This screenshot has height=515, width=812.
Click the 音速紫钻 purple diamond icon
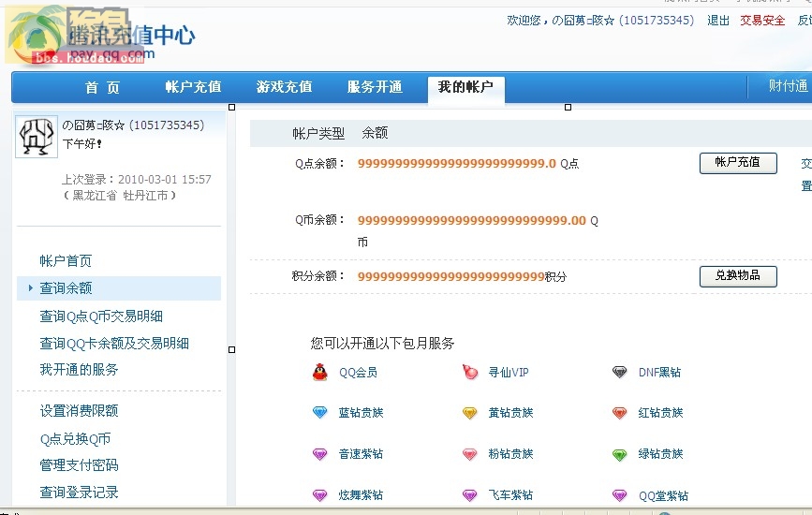pos(320,454)
